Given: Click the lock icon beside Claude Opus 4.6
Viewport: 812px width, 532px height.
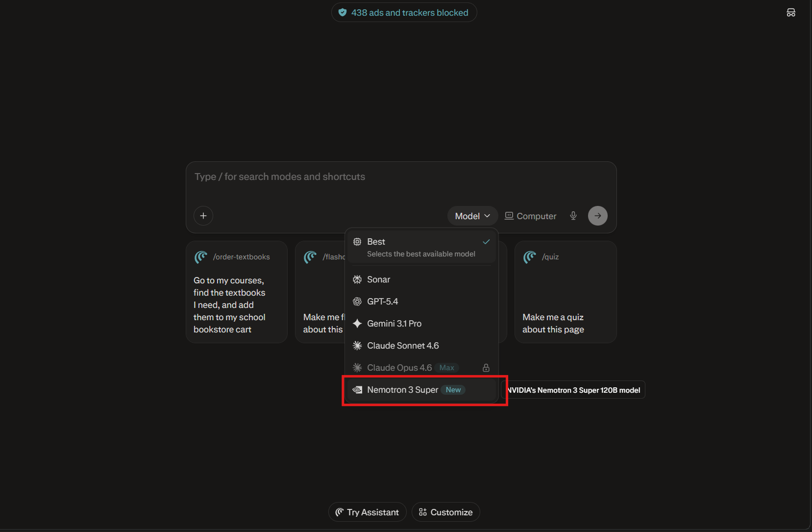Looking at the screenshot, I should tap(486, 368).
